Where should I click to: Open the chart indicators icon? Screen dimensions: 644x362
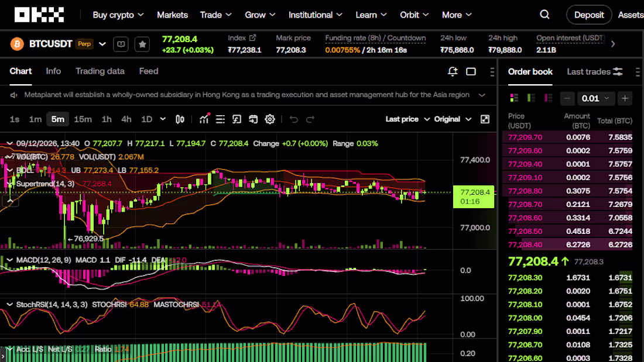204,119
